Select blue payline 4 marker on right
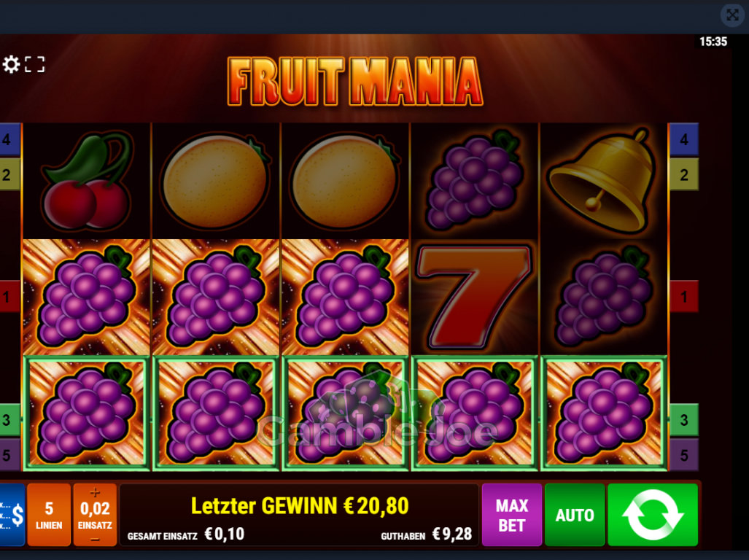The image size is (749, 560). [x=683, y=139]
